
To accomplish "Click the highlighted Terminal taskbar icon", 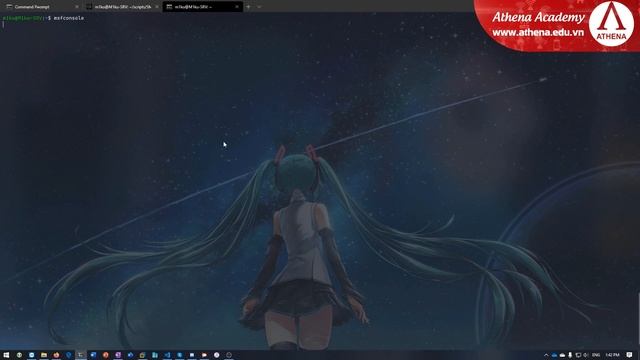I will pos(80,355).
